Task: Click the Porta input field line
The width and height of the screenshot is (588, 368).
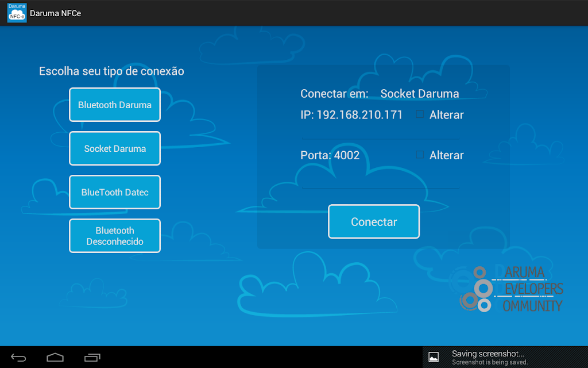Action: (x=381, y=181)
